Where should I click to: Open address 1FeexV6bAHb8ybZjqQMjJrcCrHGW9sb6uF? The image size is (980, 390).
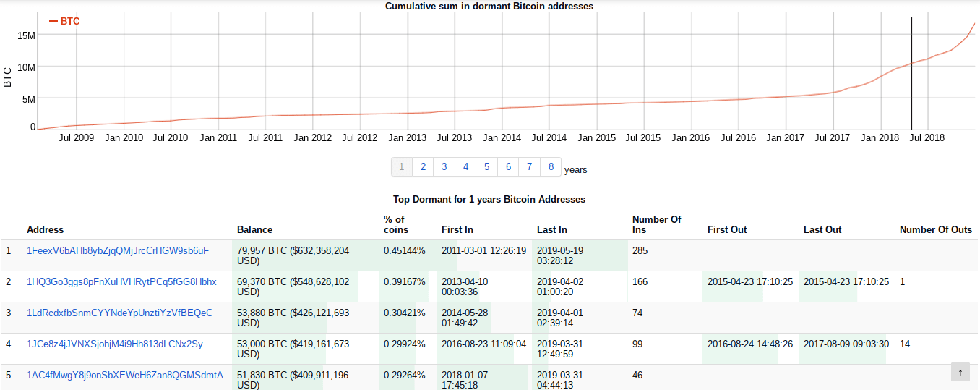point(117,251)
